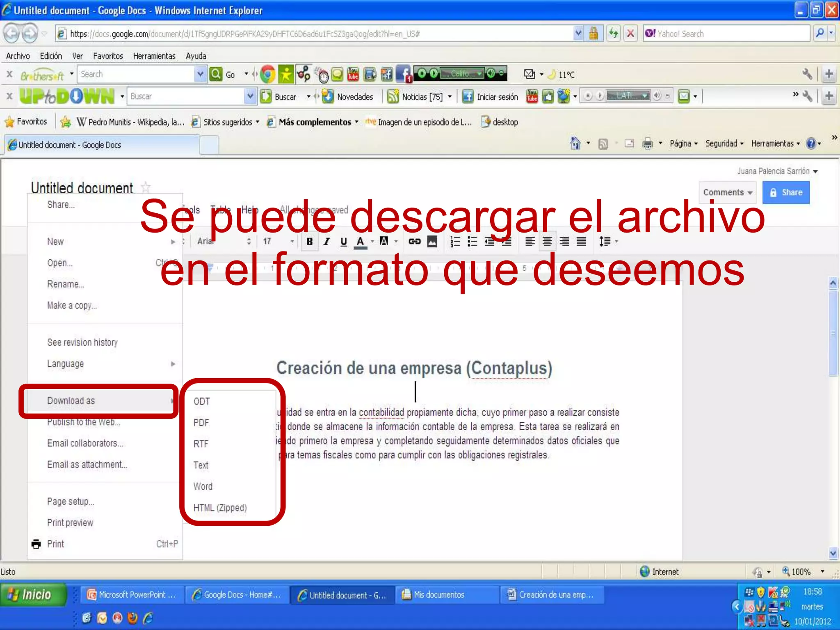Click the YouTube icon in Brothersoft toolbar
This screenshot has width=840, height=630.
click(353, 74)
